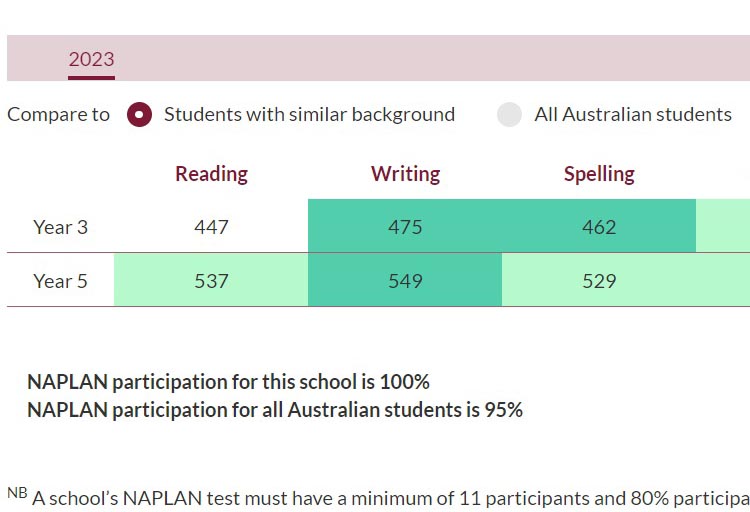
Task: Click the school NAPLAN participation 100% text
Action: 228,382
